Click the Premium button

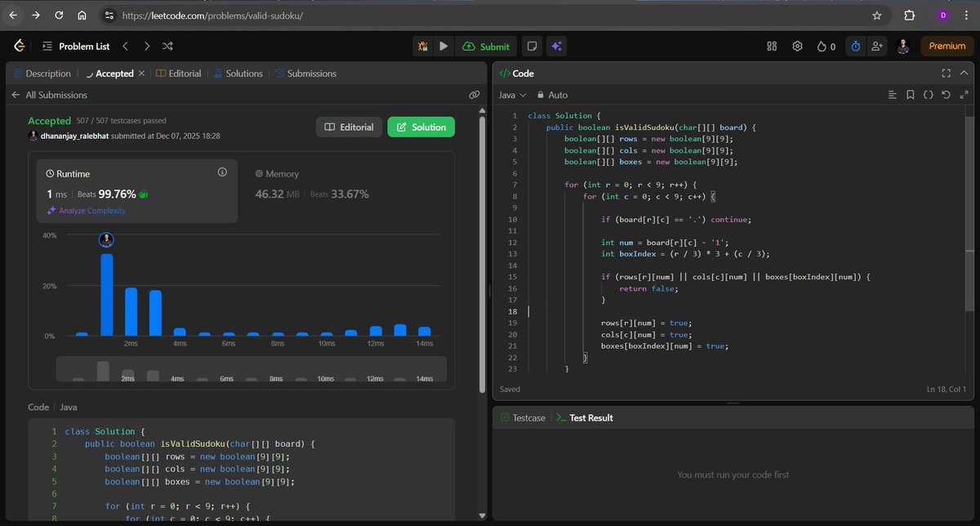coord(947,47)
